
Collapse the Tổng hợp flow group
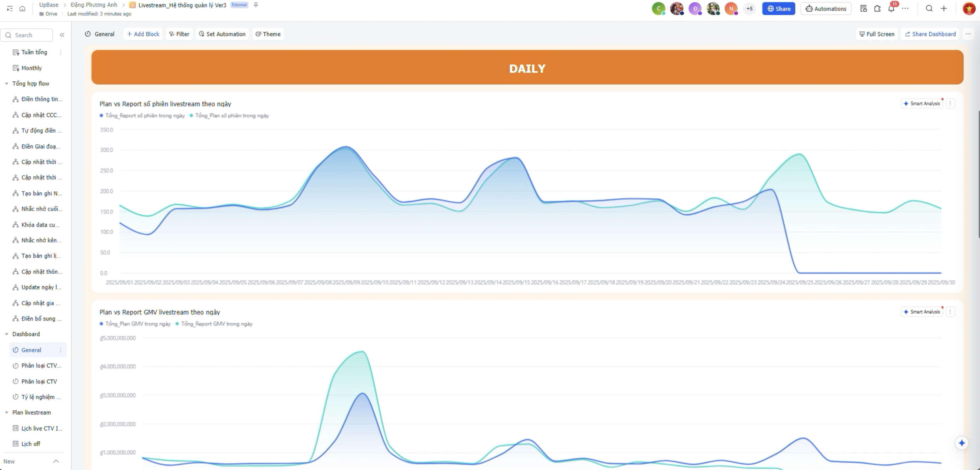pyautogui.click(x=6, y=84)
